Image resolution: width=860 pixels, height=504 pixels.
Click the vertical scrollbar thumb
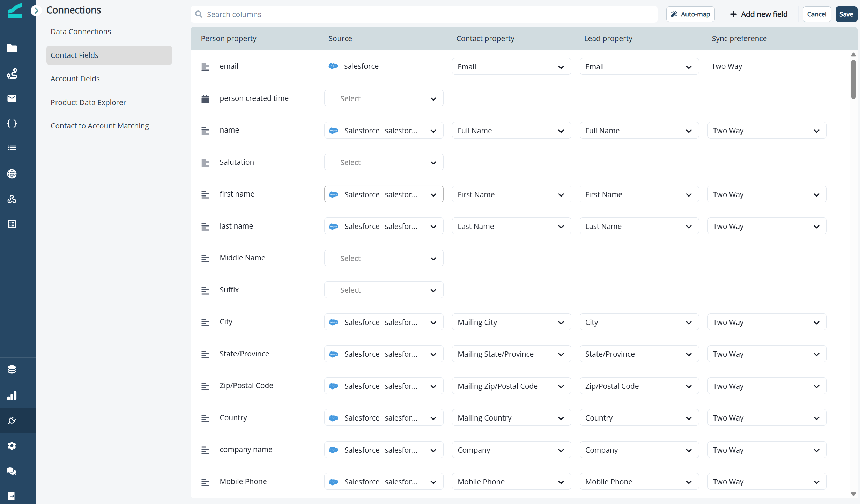coord(853,79)
